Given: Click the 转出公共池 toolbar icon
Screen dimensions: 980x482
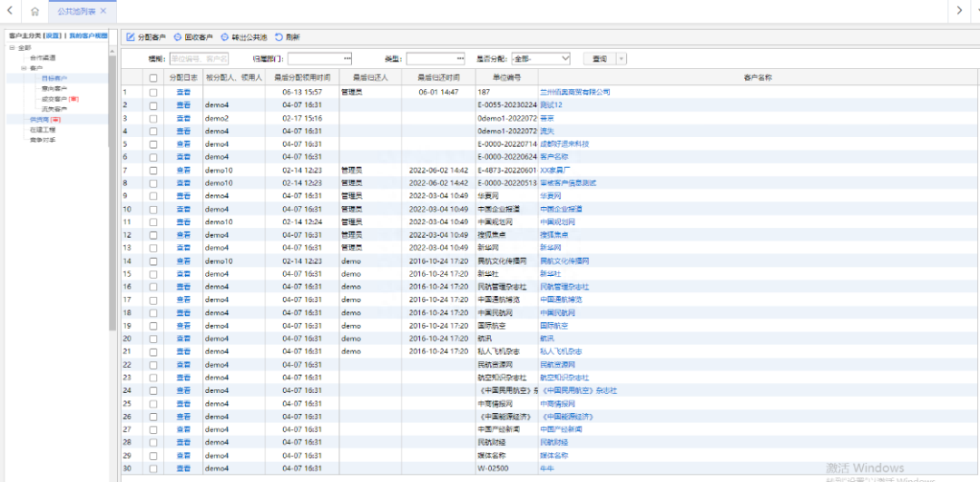Looking at the screenshot, I should pos(224,37).
